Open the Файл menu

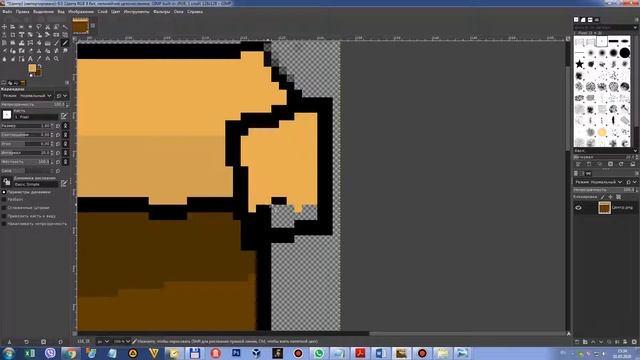7,12
